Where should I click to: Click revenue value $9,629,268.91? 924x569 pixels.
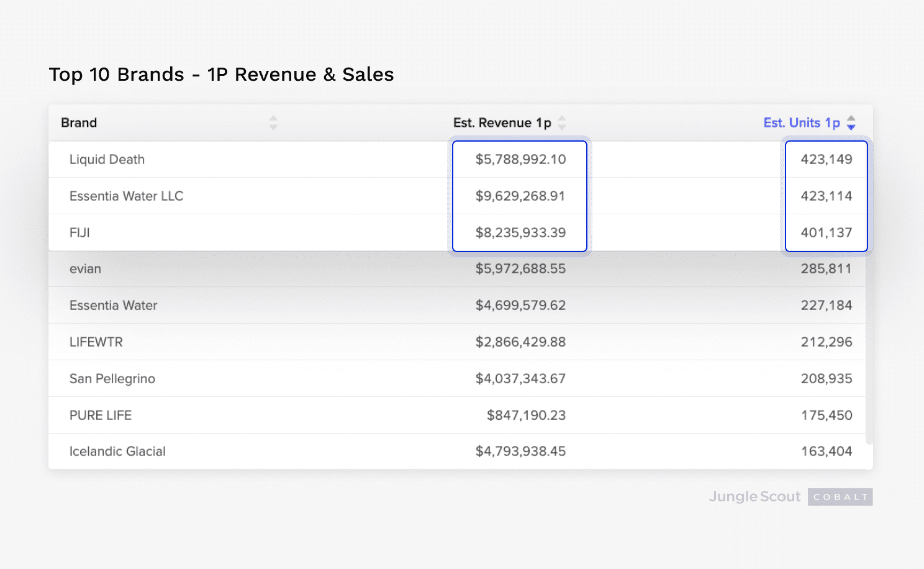coord(520,196)
